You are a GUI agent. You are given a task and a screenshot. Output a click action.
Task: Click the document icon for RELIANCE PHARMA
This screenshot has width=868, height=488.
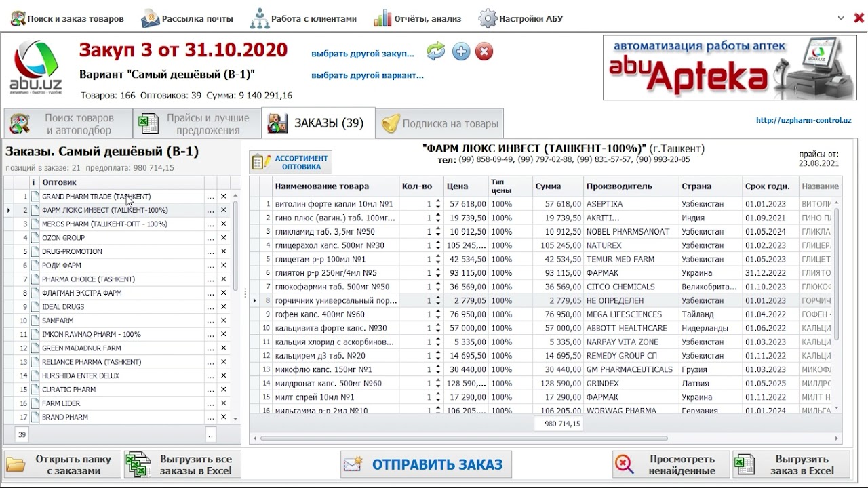click(x=35, y=362)
